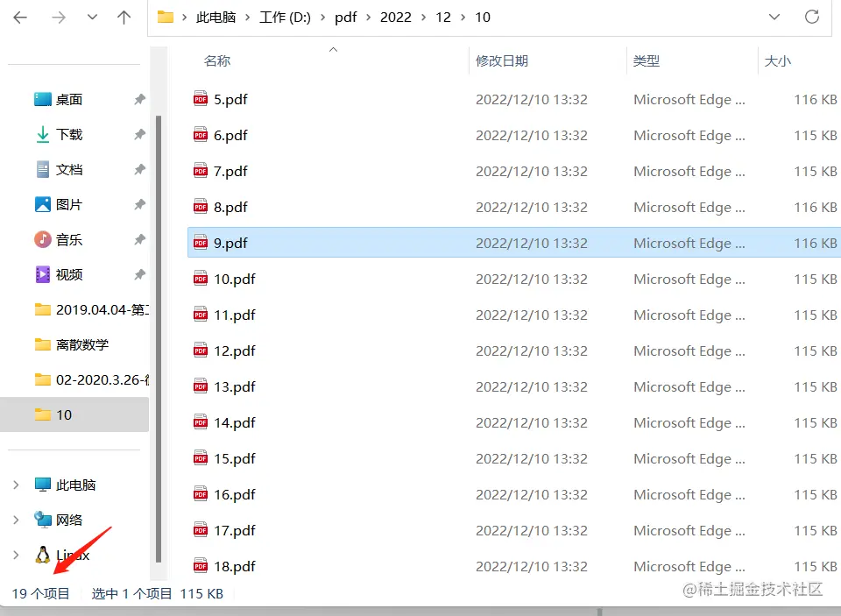Image resolution: width=841 pixels, height=616 pixels.
Task: Expand the 网络 tree node
Action: coord(16,520)
